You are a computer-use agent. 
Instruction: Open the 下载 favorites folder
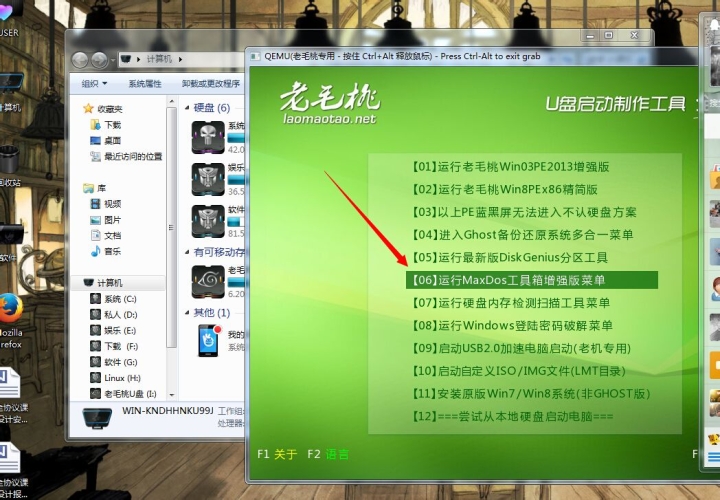tap(112, 125)
